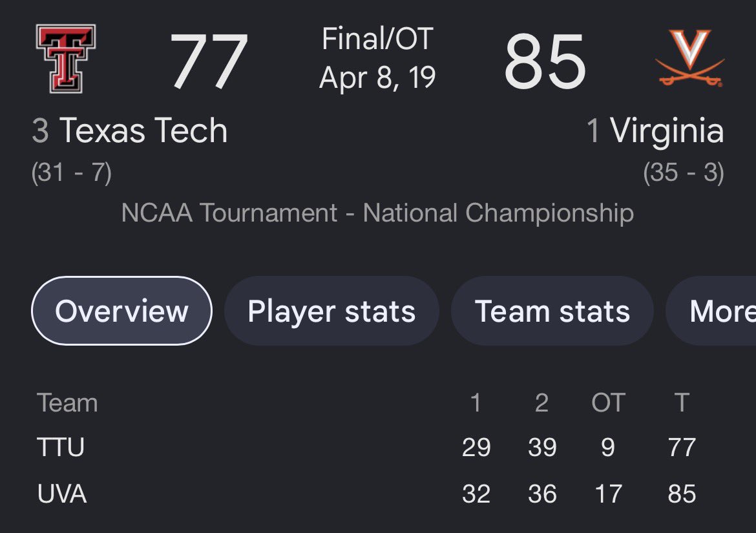Screen dimensions: 756x533
Task: Click UVA's overtime score of 17
Action: click(x=609, y=494)
